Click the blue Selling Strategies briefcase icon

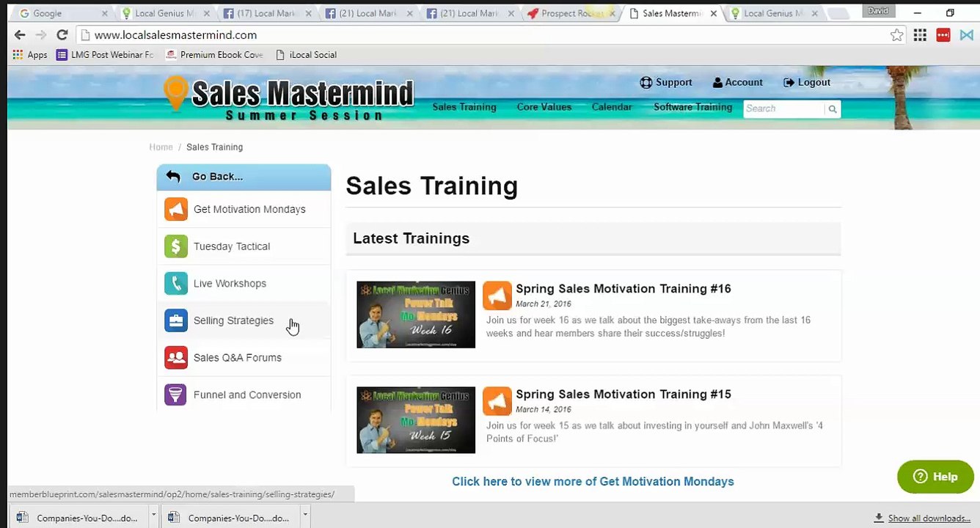tap(176, 320)
